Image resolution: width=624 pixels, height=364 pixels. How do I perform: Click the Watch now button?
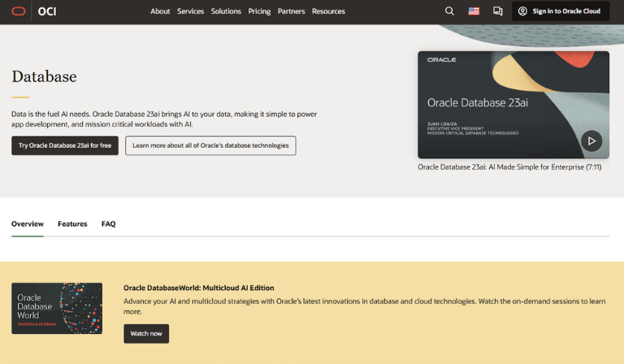point(146,334)
